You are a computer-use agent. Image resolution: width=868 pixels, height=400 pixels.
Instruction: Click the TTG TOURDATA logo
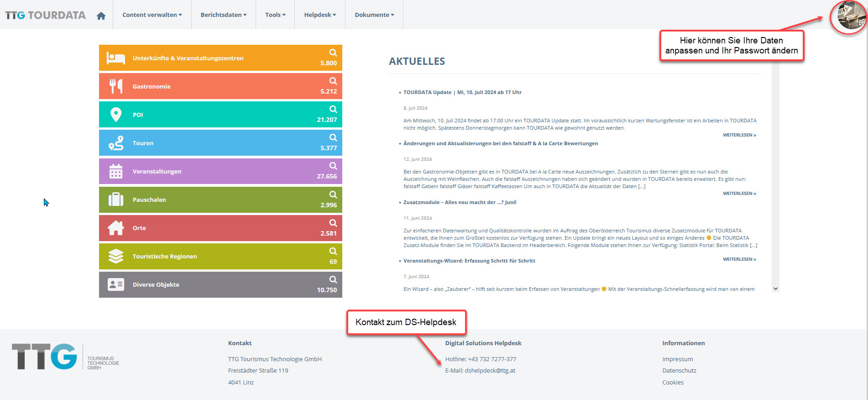tap(46, 15)
